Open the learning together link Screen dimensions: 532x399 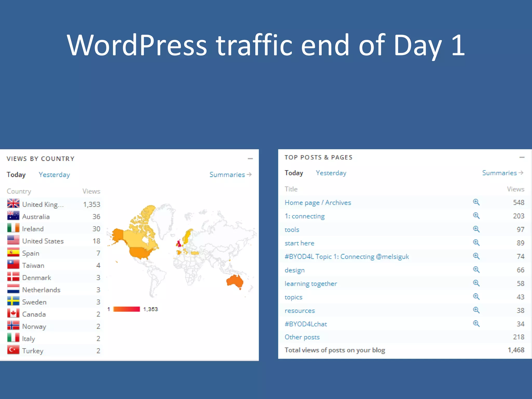311,284
